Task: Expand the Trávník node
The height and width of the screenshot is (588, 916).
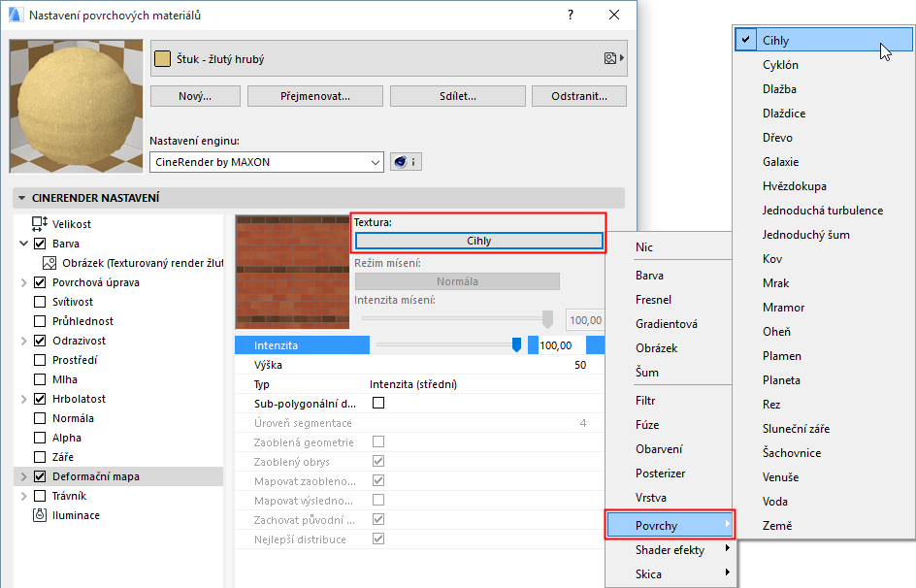Action: [24, 496]
